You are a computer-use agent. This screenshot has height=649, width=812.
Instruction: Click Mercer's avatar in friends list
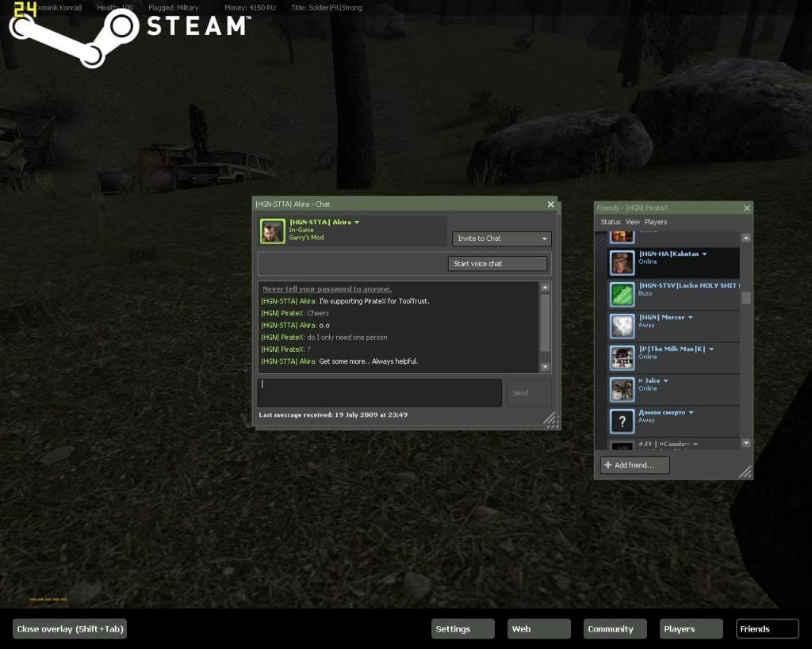(x=622, y=326)
